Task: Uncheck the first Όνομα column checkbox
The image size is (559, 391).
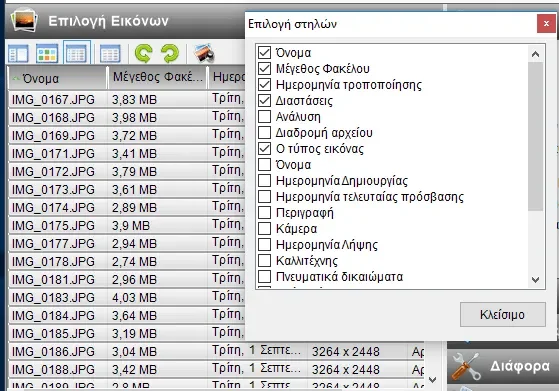Action: click(x=264, y=52)
